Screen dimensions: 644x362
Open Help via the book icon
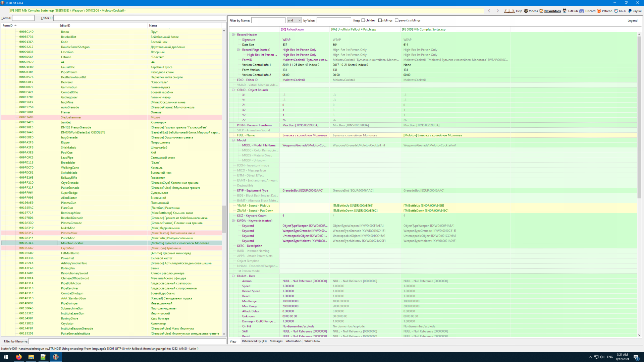(x=509, y=11)
